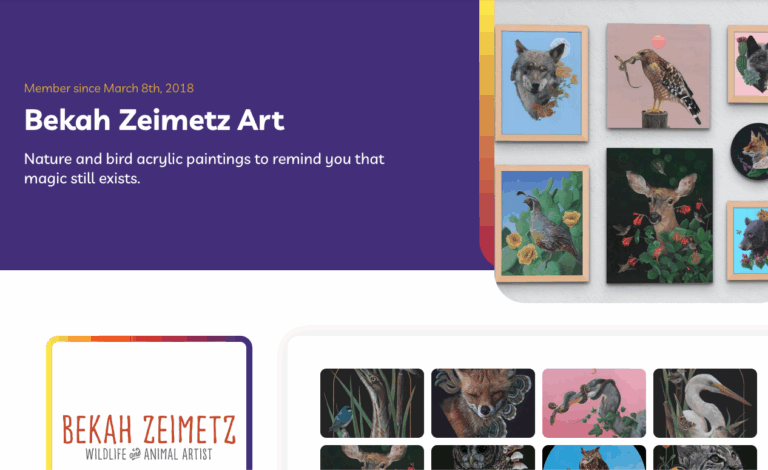Screen dimensions: 768x470
Task: Click the round fox painting on wall
Action: pyautogui.click(x=750, y=151)
